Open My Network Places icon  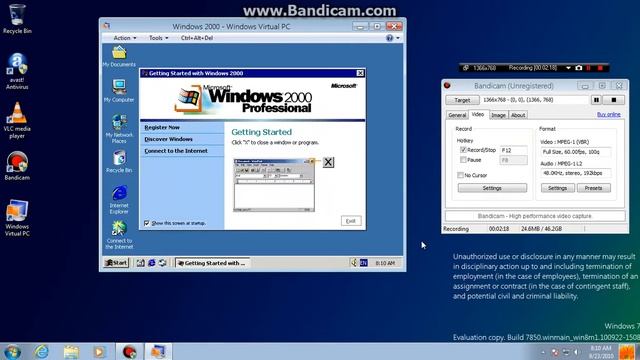pyautogui.click(x=119, y=128)
